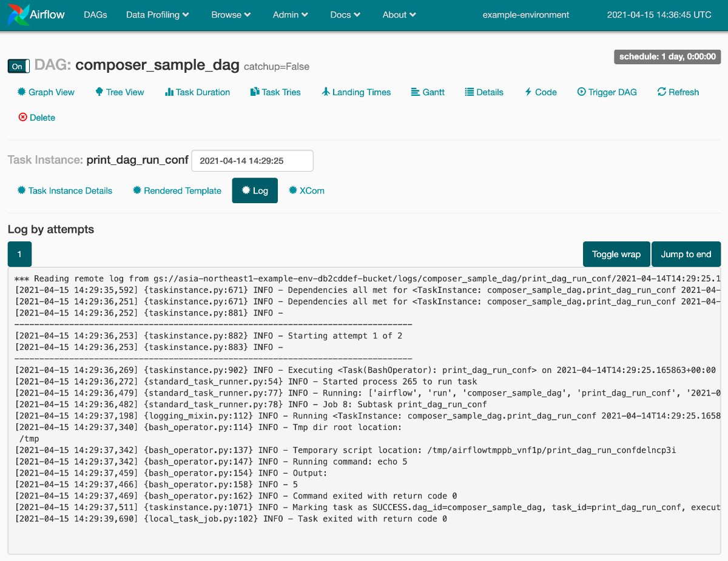Click the Delete link text
This screenshot has width=728, height=561.
tap(42, 118)
